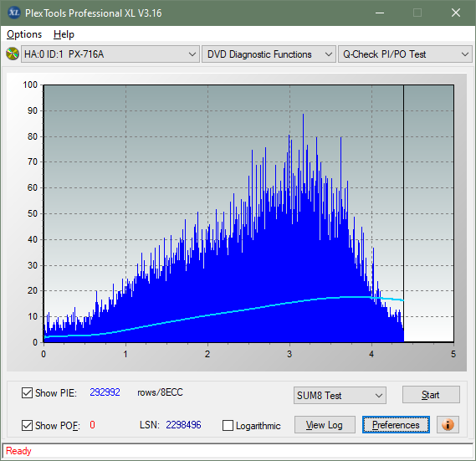Maximize the PlexTools window

[x=417, y=13]
